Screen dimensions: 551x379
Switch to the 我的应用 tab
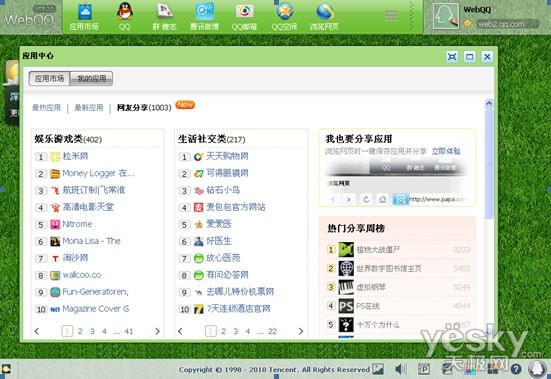(x=91, y=78)
